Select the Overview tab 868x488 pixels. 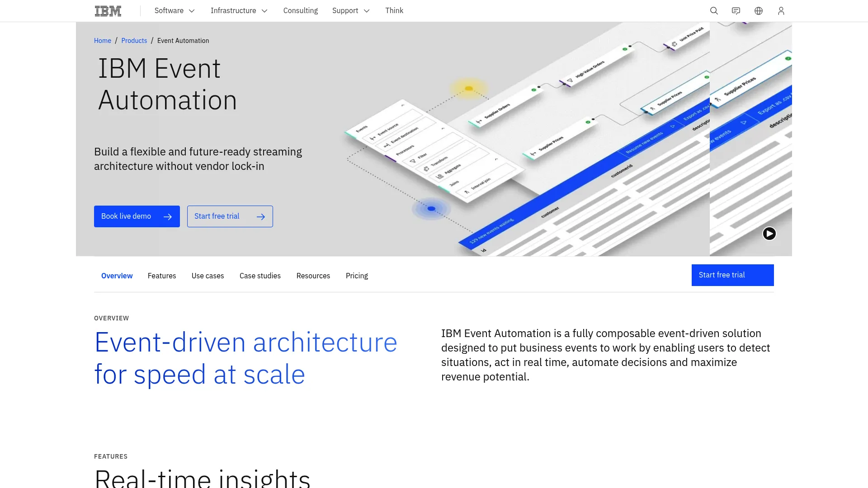tap(117, 276)
